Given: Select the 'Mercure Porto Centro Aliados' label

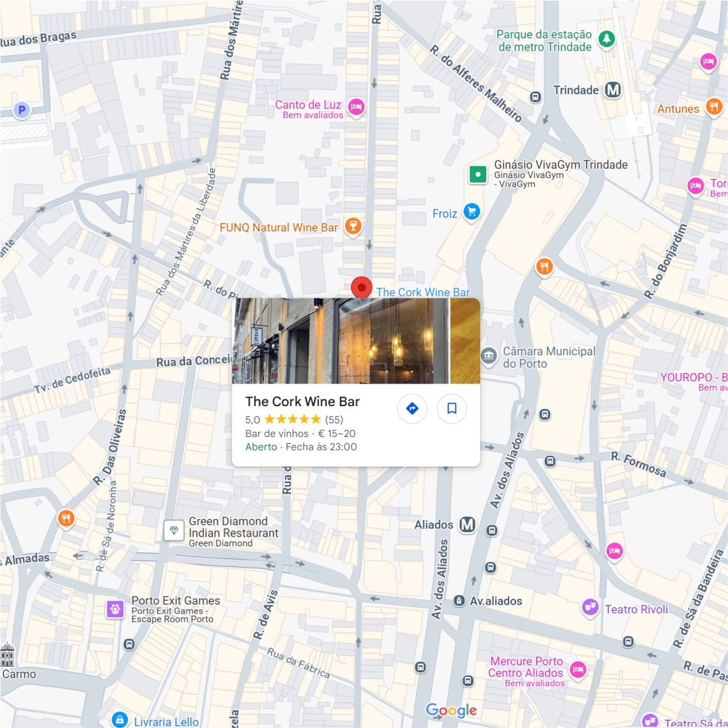Looking at the screenshot, I should [x=526, y=667].
